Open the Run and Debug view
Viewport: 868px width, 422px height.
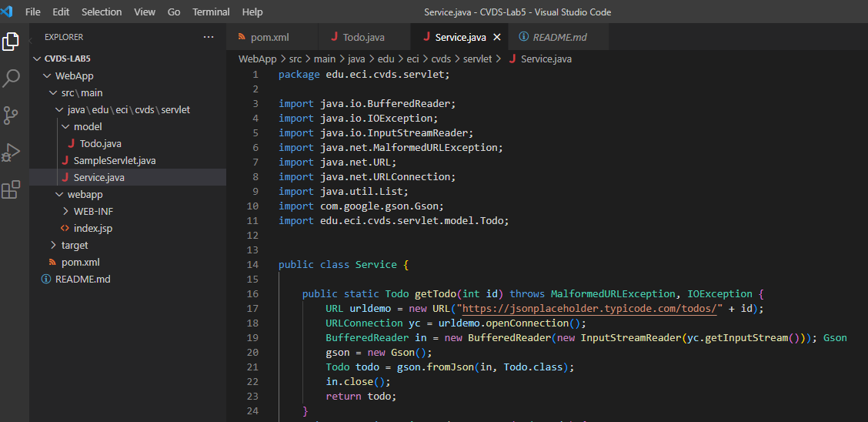11,152
